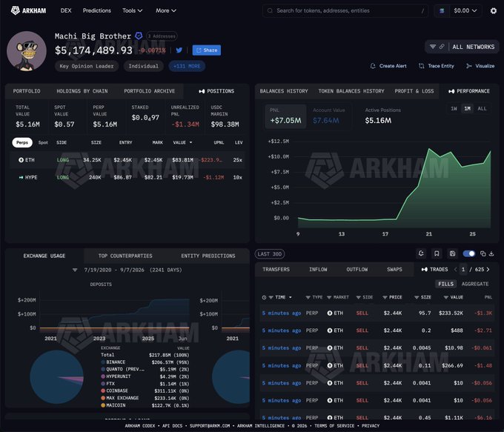Expand the 3 Addresses badge
The image size is (504, 432).
(162, 36)
